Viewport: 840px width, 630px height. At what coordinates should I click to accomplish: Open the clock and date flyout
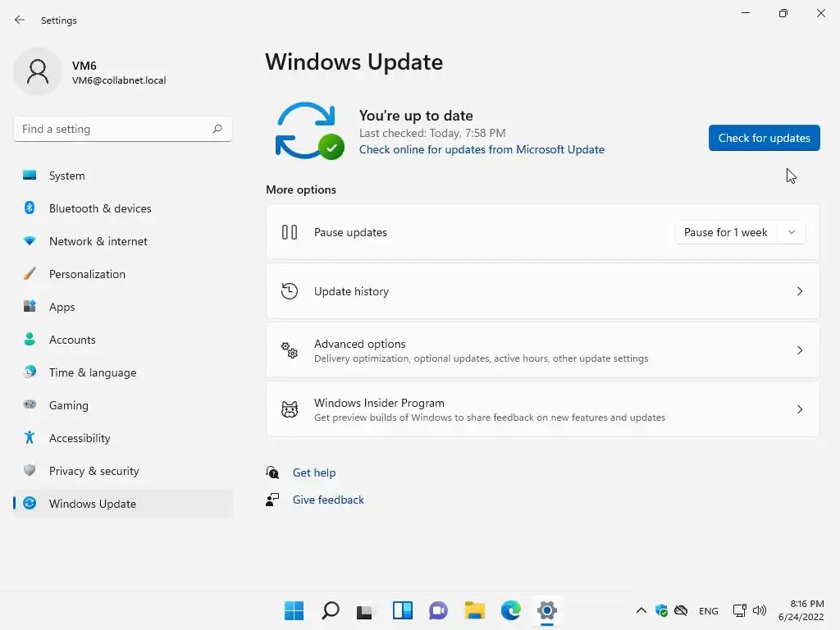click(x=801, y=610)
